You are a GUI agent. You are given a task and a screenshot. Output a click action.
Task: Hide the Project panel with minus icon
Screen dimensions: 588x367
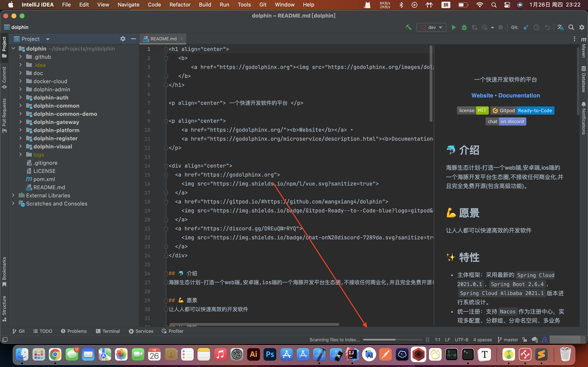click(x=133, y=39)
